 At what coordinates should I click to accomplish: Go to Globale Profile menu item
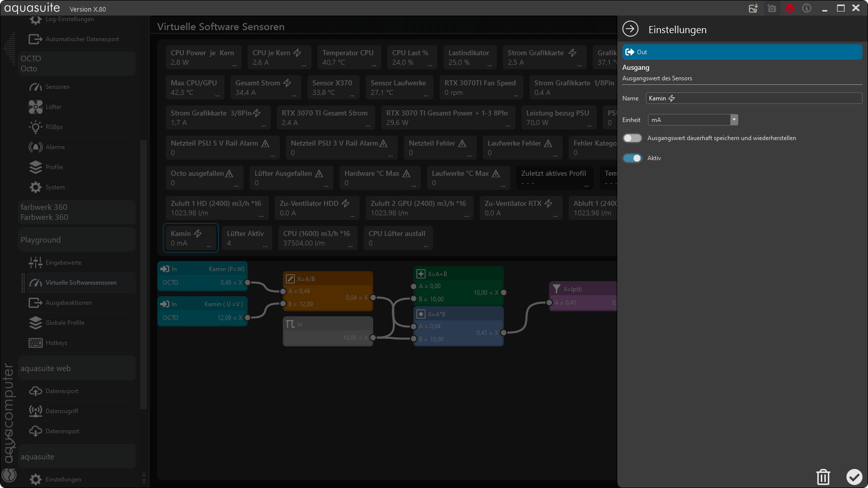coord(65,323)
